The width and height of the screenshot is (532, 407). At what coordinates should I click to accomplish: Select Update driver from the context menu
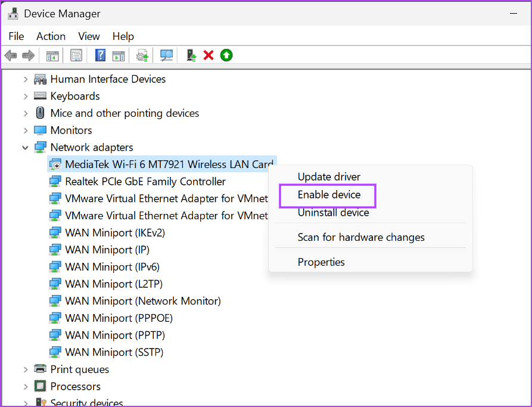(329, 176)
